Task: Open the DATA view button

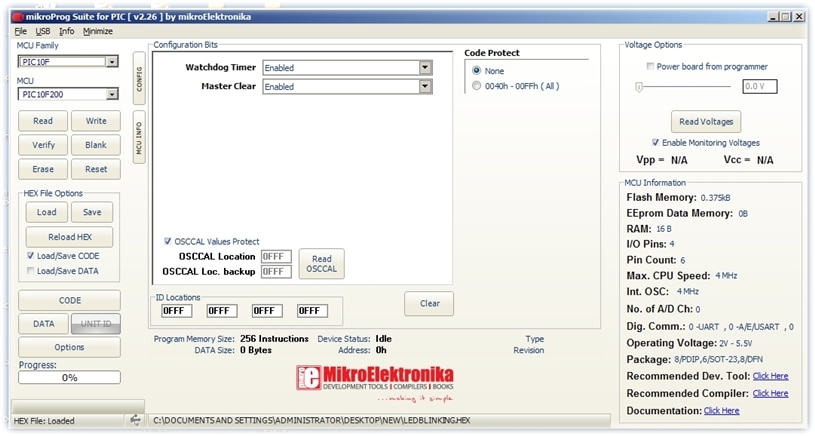Action: (x=44, y=324)
